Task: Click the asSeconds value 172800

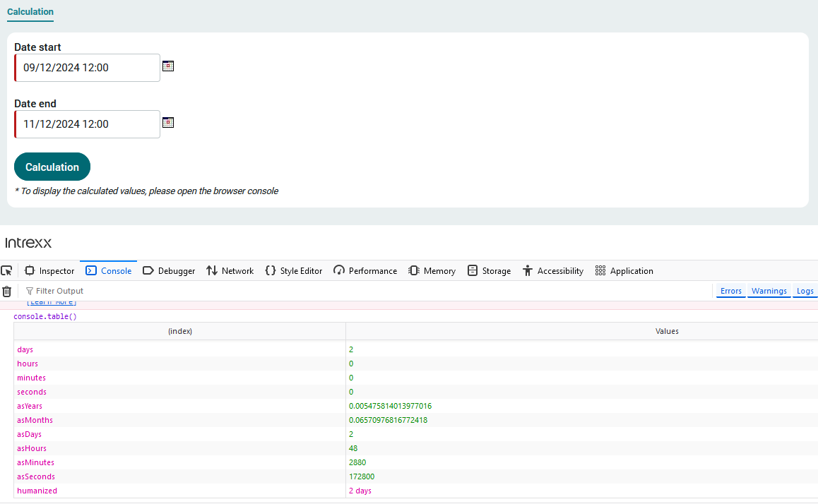Action: click(362, 476)
